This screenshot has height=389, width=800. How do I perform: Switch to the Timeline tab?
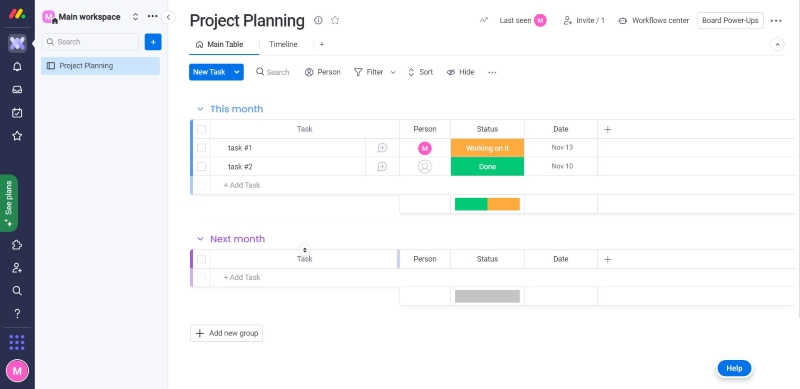pos(283,44)
